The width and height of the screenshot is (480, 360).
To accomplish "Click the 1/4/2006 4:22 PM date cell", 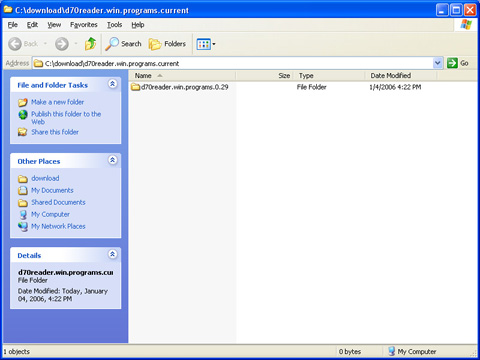I will click(395, 87).
